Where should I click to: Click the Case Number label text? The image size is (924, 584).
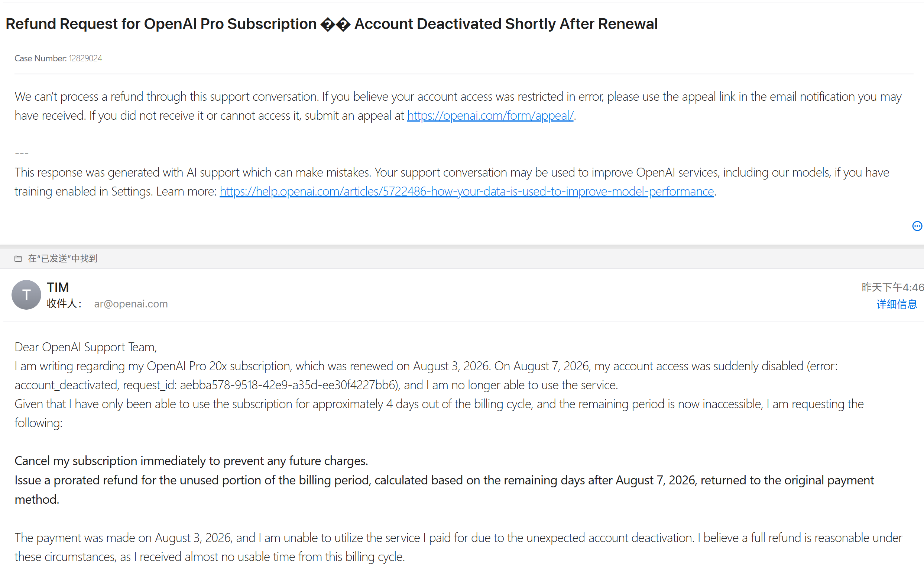point(40,58)
